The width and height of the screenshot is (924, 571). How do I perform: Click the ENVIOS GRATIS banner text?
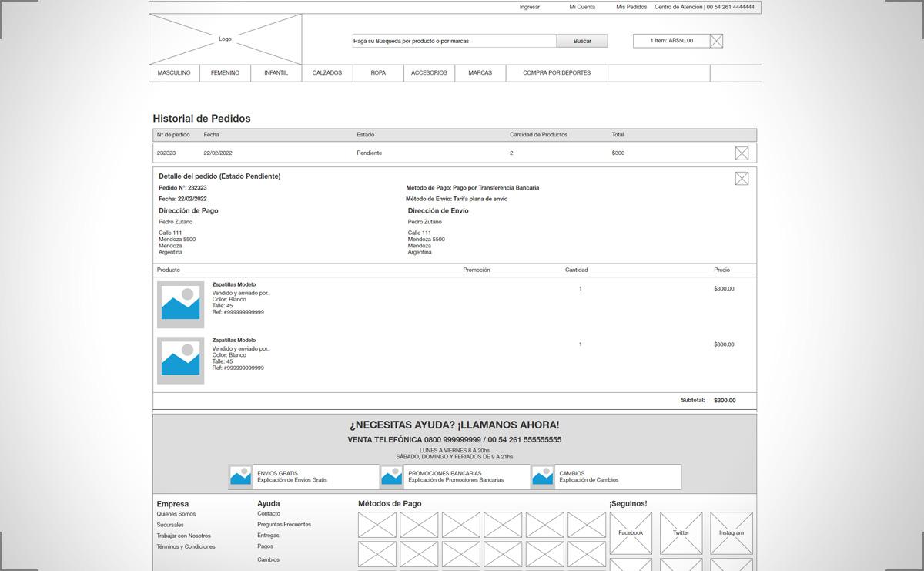point(277,474)
